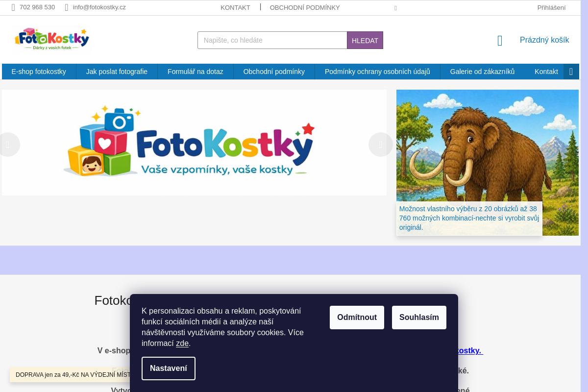Click the FotoKostky logo in header

52,39
